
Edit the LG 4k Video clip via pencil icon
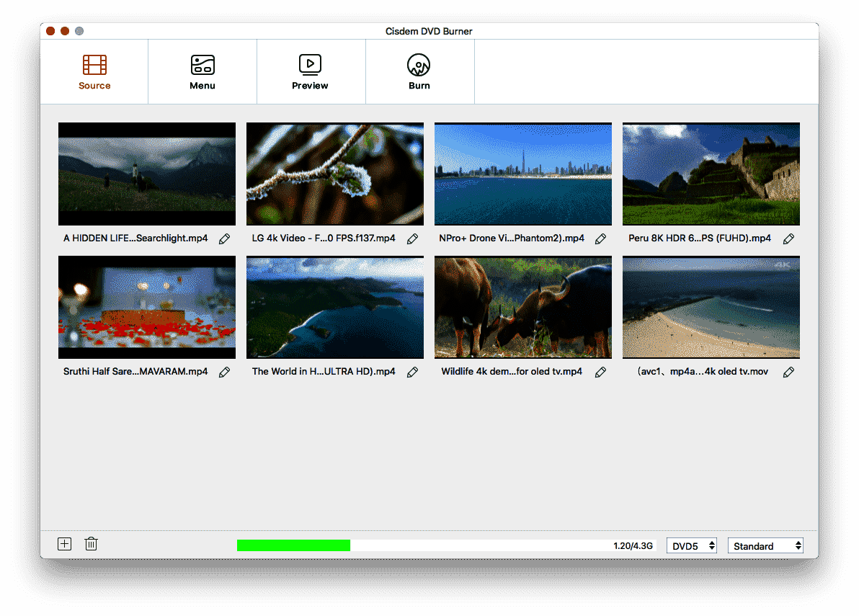click(412, 238)
